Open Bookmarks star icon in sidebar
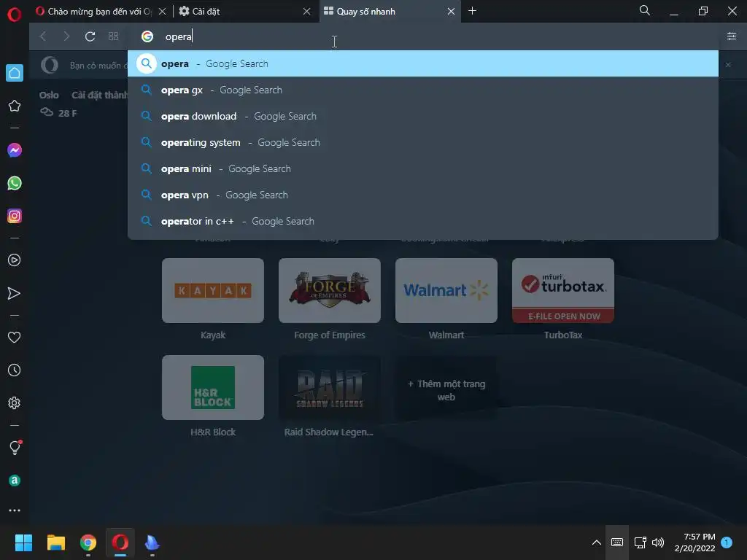 [x=15, y=106]
